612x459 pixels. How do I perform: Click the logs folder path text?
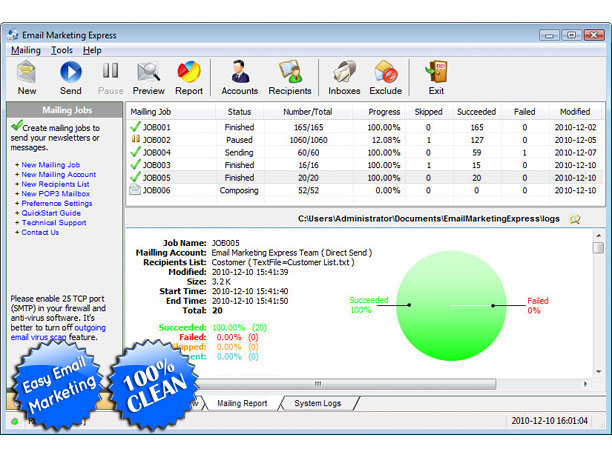[x=429, y=219]
